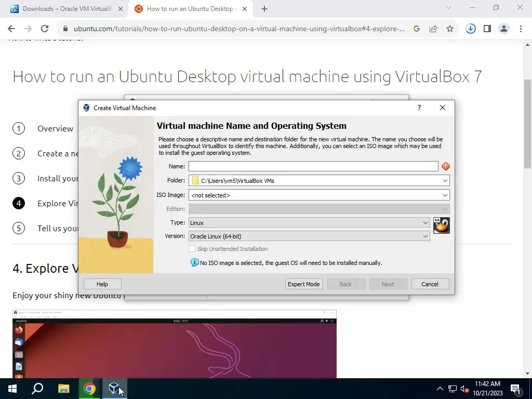Go back in Chrome browser
Screen dimensions: 532x399
(x=11, y=29)
